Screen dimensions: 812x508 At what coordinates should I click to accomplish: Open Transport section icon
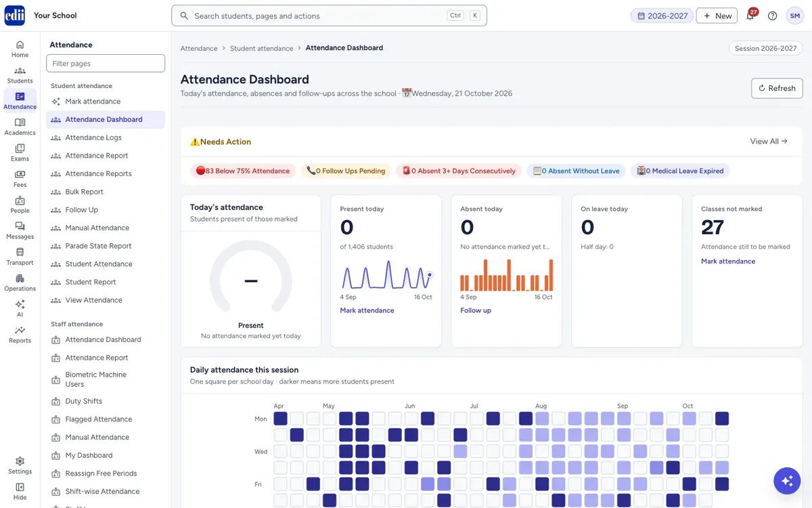click(x=20, y=257)
